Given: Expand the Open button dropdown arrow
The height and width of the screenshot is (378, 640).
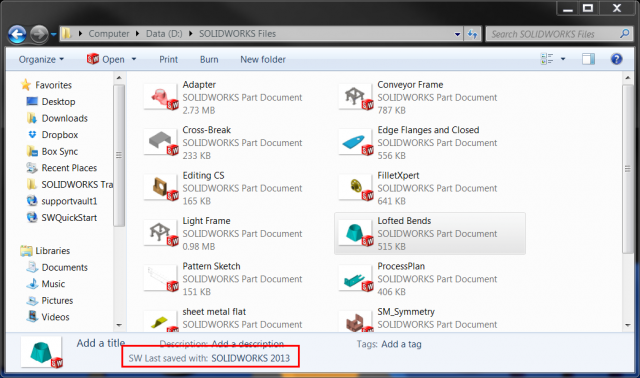Looking at the screenshot, I should click(x=133, y=60).
